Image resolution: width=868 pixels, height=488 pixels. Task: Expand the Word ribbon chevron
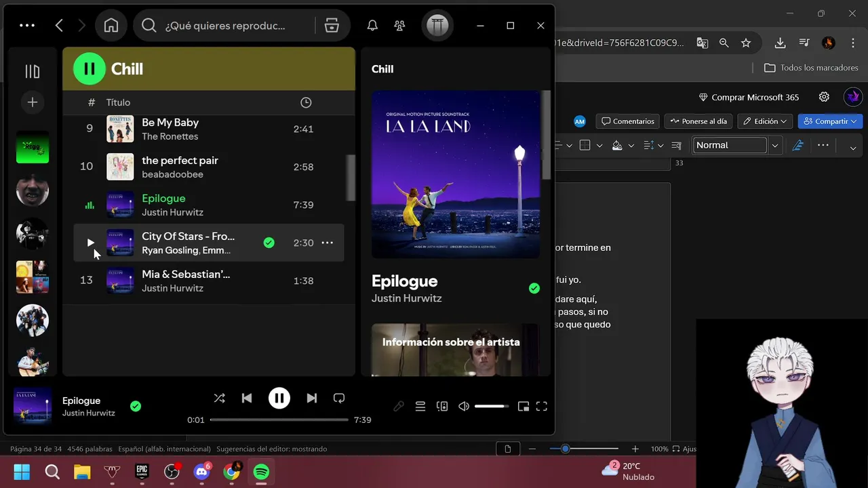(x=853, y=148)
